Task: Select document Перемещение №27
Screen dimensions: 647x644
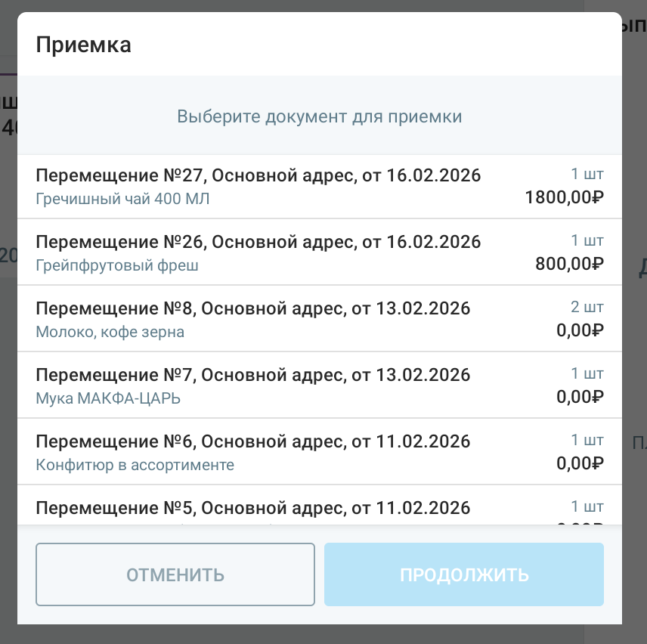Action: pyautogui.click(x=258, y=176)
